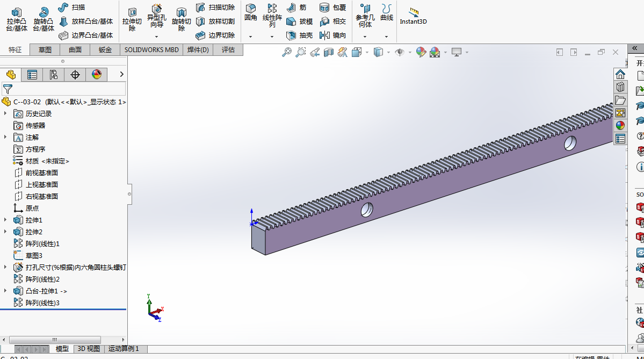Click the Section View icon
This screenshot has height=359, width=644.
coord(329,52)
